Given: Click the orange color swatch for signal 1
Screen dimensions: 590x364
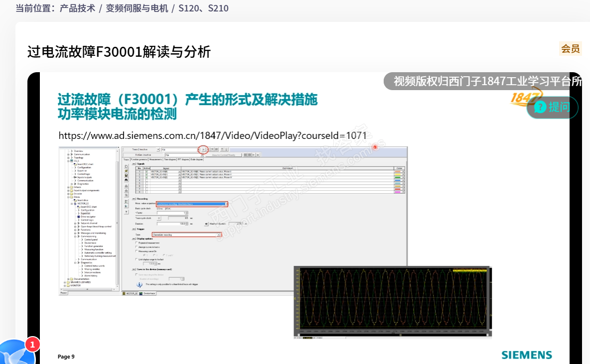Looking at the screenshot, I should pyautogui.click(x=397, y=171).
